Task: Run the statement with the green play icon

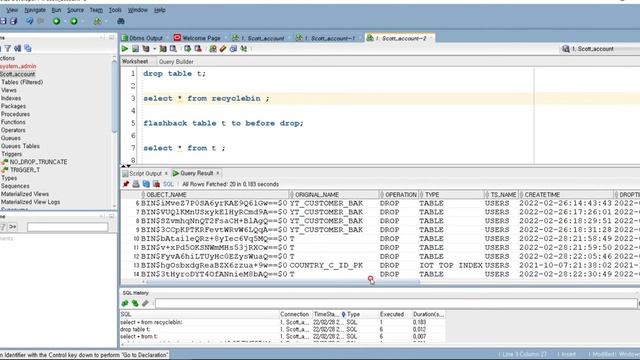Action: (125, 49)
